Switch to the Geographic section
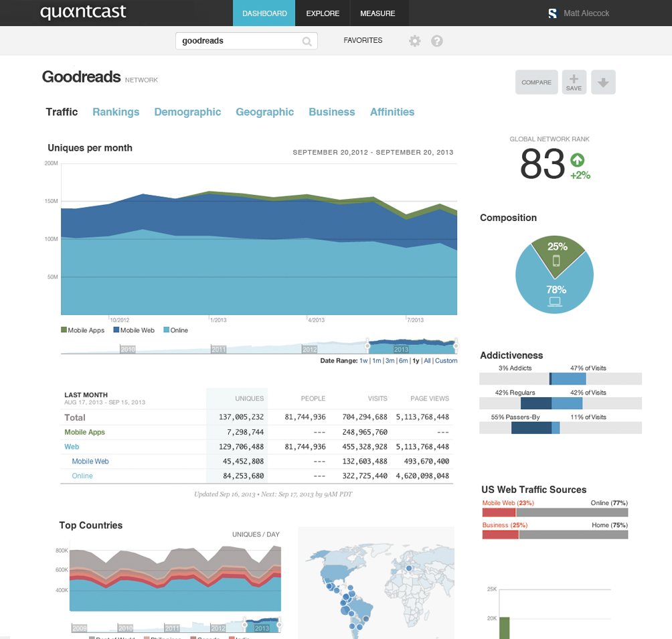Screen dimensions: 672x639 pos(265,112)
